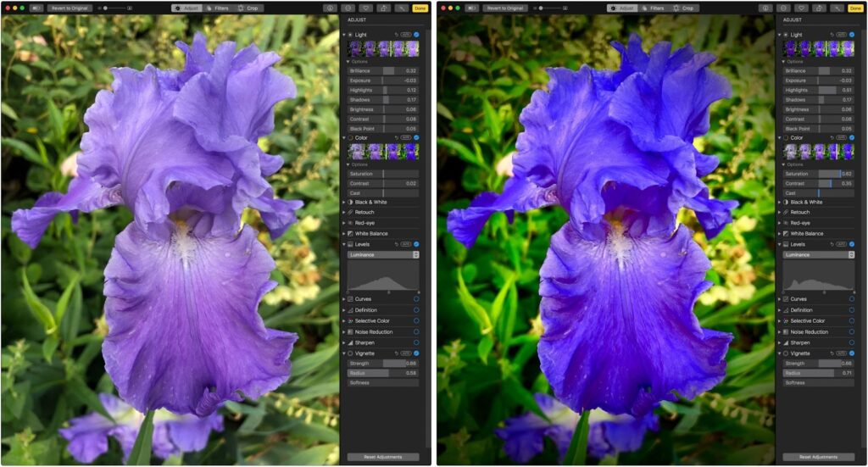Click the heart Favorite icon in the right window
Image resolution: width=868 pixels, height=467 pixels.
tap(801, 8)
